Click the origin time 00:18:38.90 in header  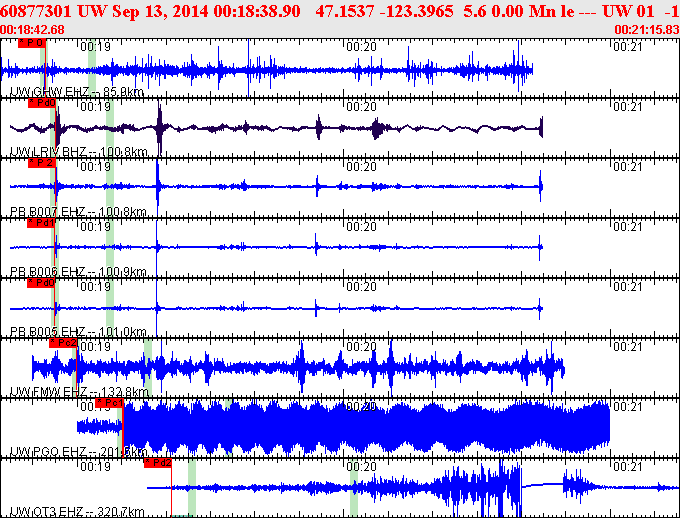click(257, 11)
